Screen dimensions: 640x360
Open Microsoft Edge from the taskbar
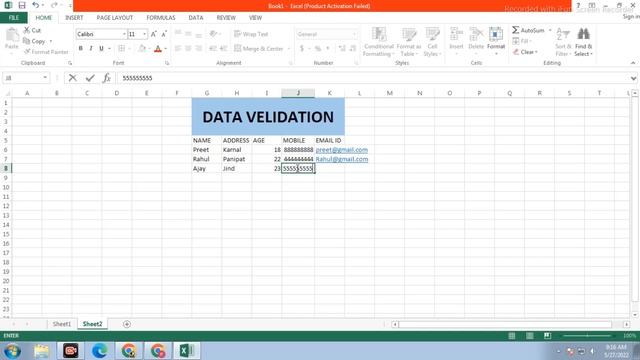click(100, 351)
